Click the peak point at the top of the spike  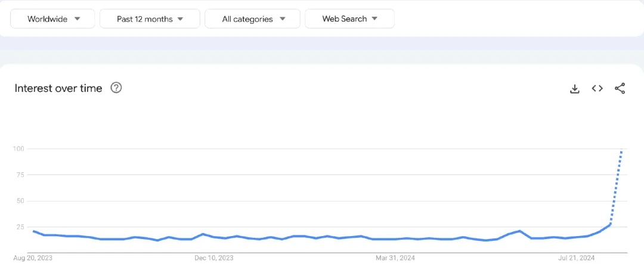[x=622, y=150]
